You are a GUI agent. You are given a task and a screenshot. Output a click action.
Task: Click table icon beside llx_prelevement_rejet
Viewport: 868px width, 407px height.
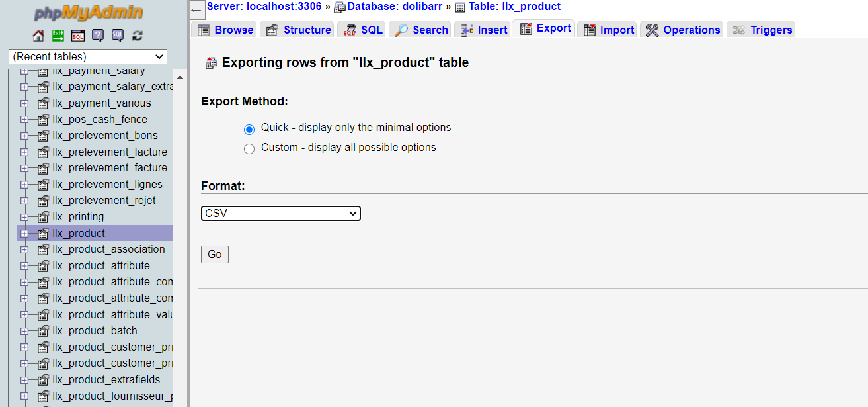[x=43, y=201]
